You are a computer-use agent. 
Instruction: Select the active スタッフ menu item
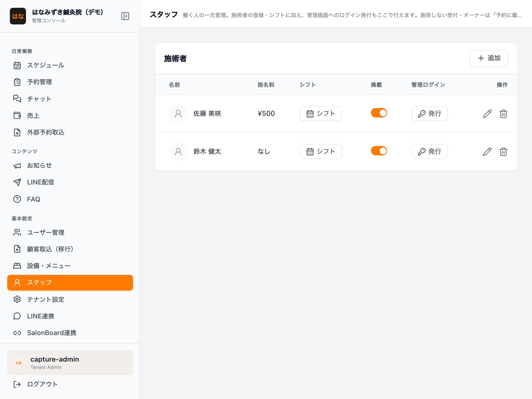[70, 283]
